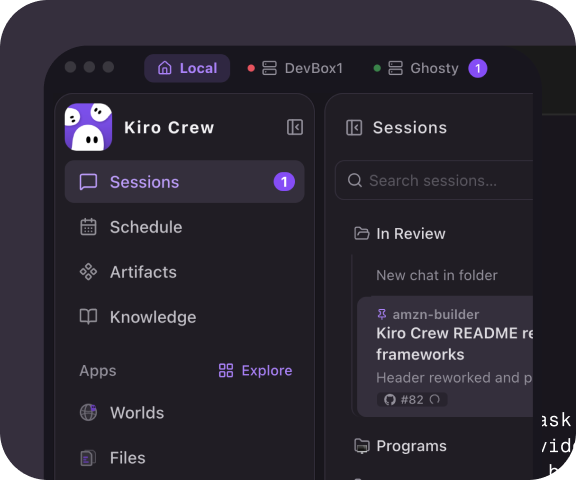Click New chat in folder
576x480 pixels.
[x=437, y=275]
